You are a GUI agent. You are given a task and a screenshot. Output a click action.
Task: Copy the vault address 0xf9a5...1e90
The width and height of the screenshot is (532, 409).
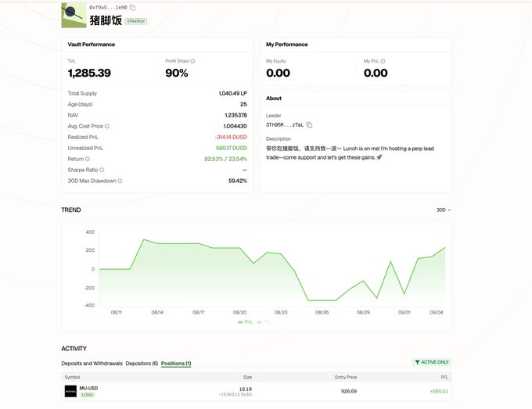(133, 8)
